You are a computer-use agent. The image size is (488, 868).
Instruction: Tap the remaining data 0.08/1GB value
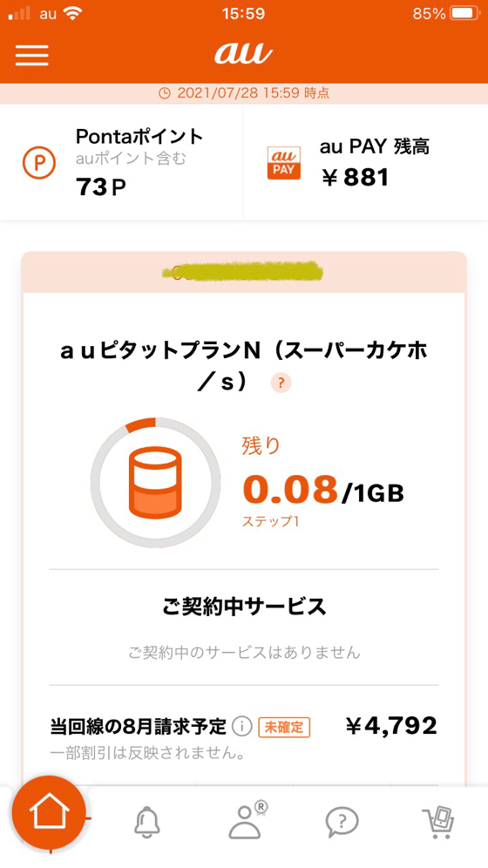coord(323,490)
